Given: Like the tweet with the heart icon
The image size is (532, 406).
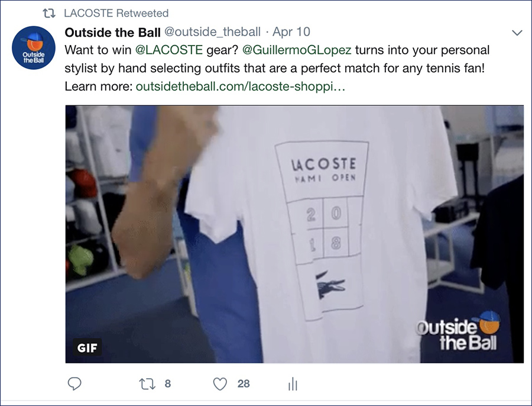Looking at the screenshot, I should point(220,384).
